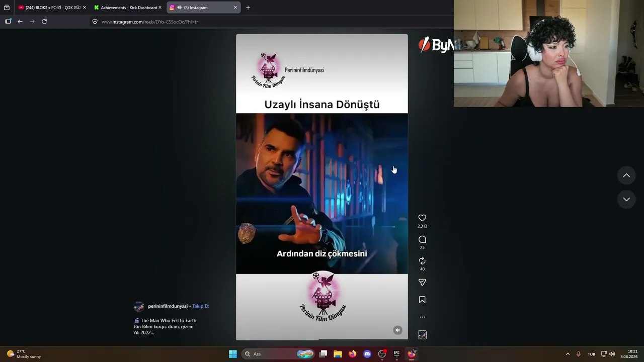The image size is (644, 362).
Task: Mute the Instagram tab via its speaker icon
Action: (x=179, y=8)
